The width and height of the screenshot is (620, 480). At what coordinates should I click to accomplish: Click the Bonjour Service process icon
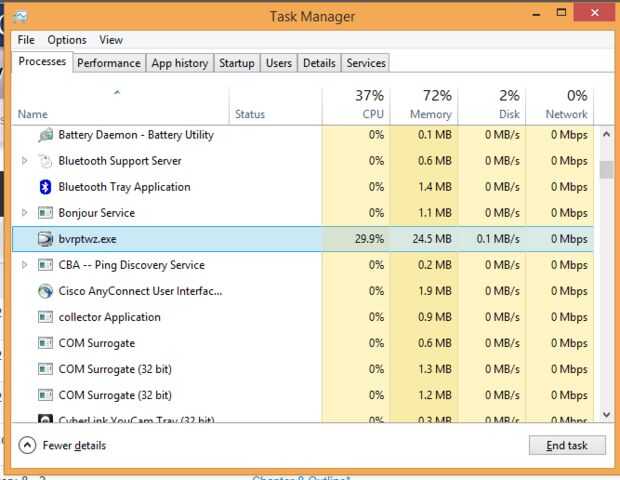pos(45,213)
